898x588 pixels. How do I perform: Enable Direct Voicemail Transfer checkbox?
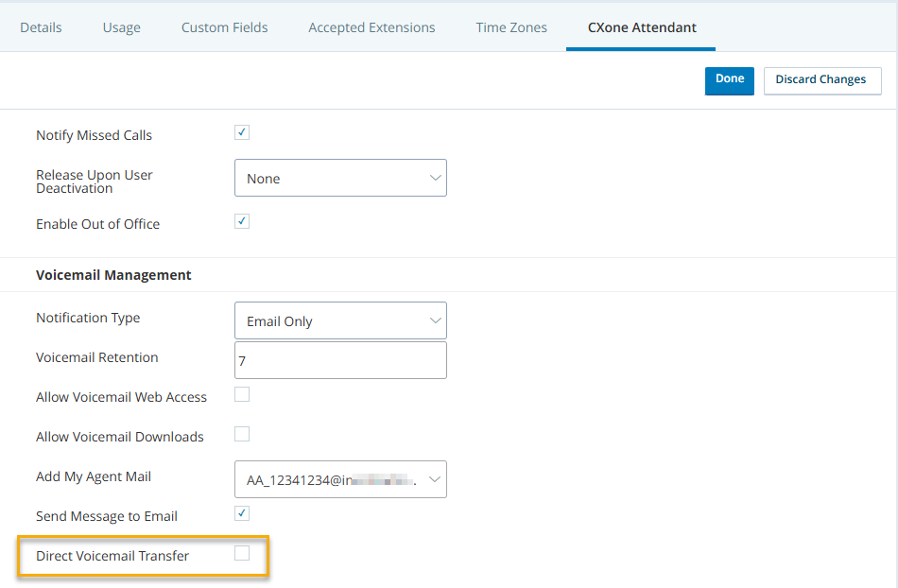tap(242, 553)
